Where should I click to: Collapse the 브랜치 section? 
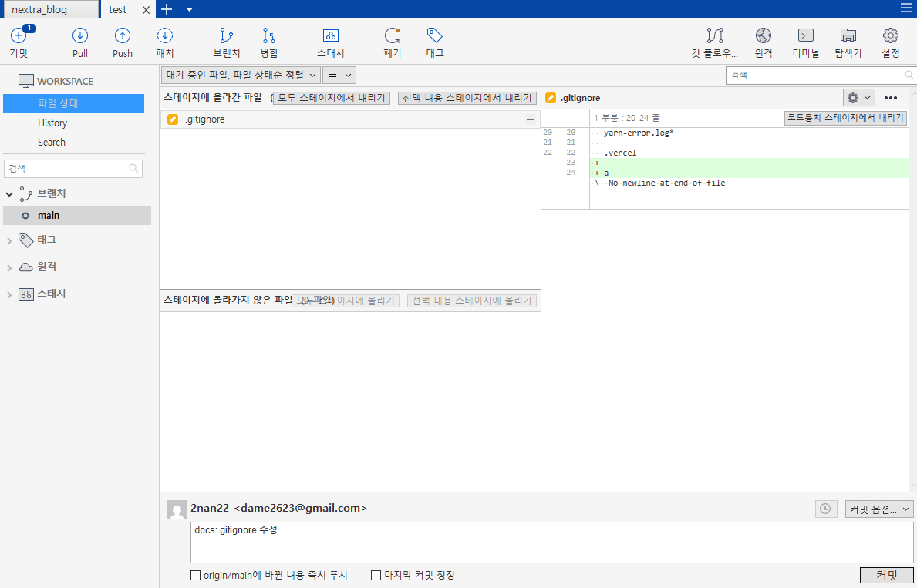click(8, 193)
